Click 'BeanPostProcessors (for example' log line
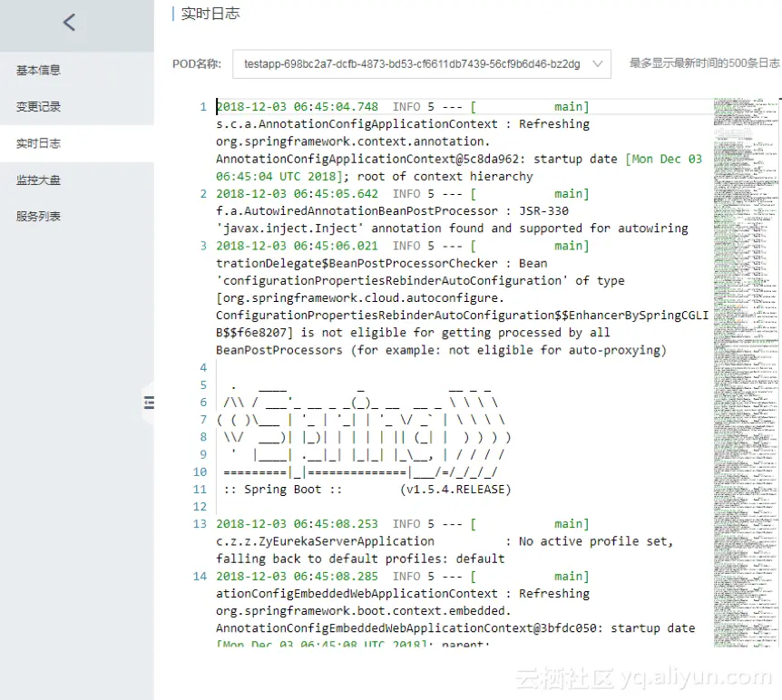The width and height of the screenshot is (782, 700). coord(442,351)
